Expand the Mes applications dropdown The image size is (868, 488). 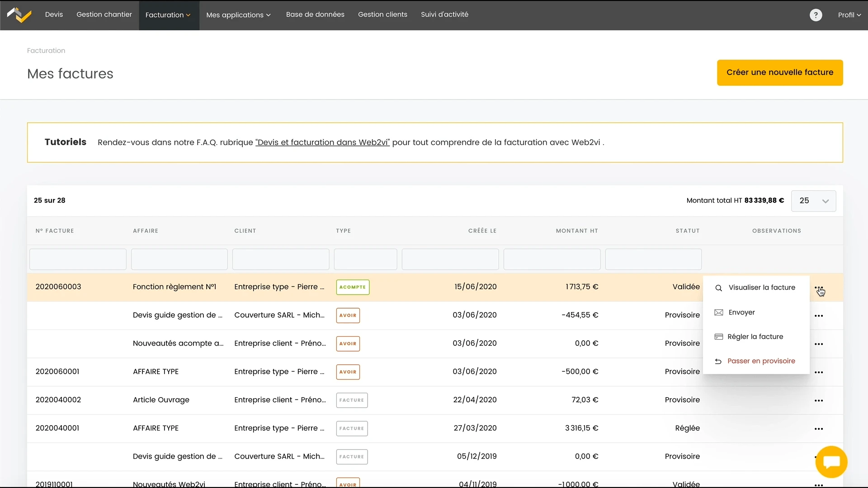(x=238, y=15)
